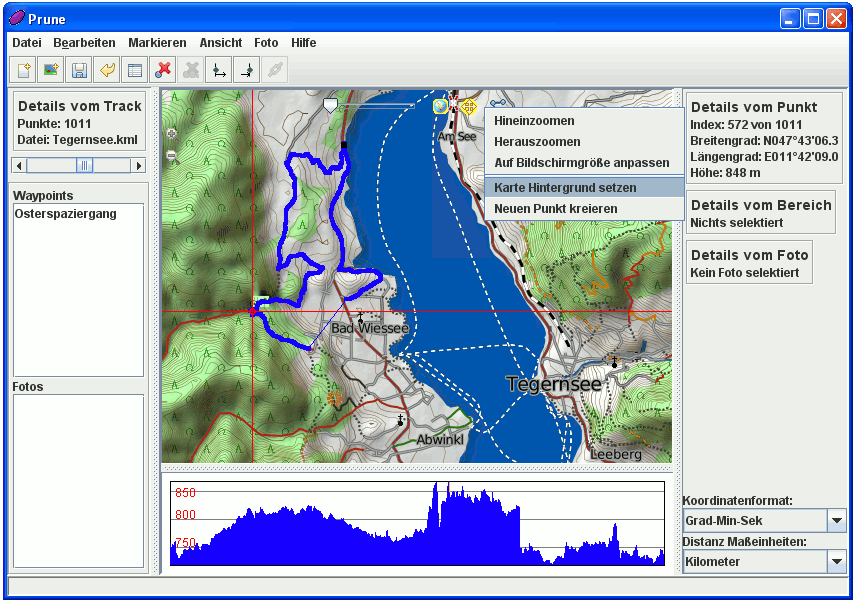Click the map zoom-in magnifier button
Viewport: 857px width, 604px height.
click(171, 133)
